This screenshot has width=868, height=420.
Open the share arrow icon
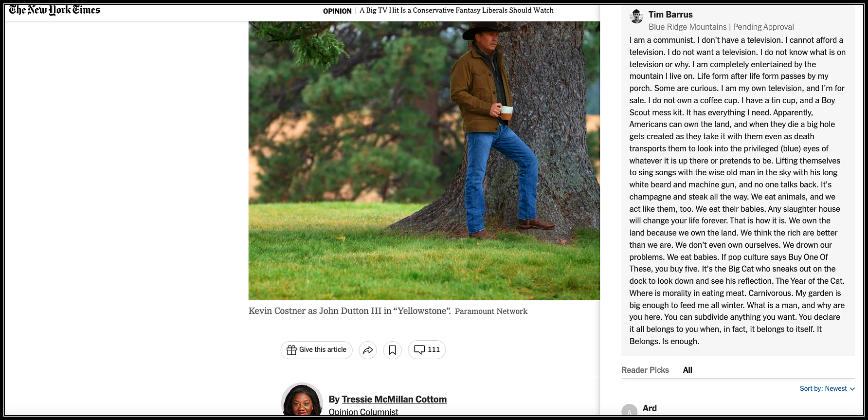coord(368,350)
